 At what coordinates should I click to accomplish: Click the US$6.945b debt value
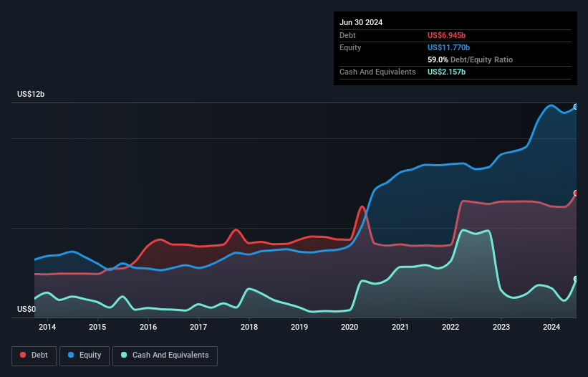click(x=446, y=35)
